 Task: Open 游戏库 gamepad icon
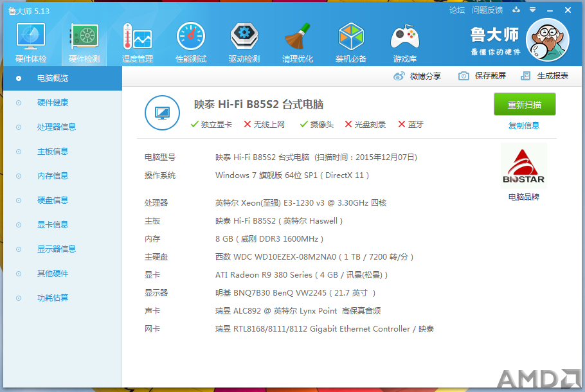(x=405, y=42)
